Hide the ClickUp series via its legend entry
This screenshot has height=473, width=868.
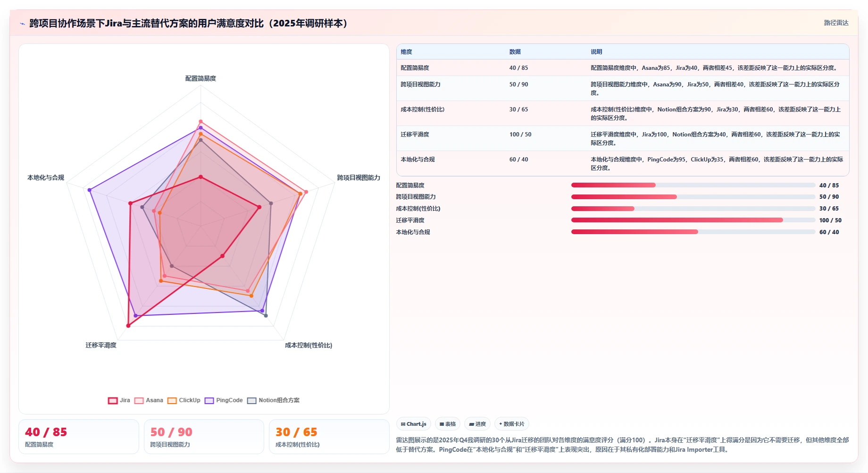tap(184, 400)
